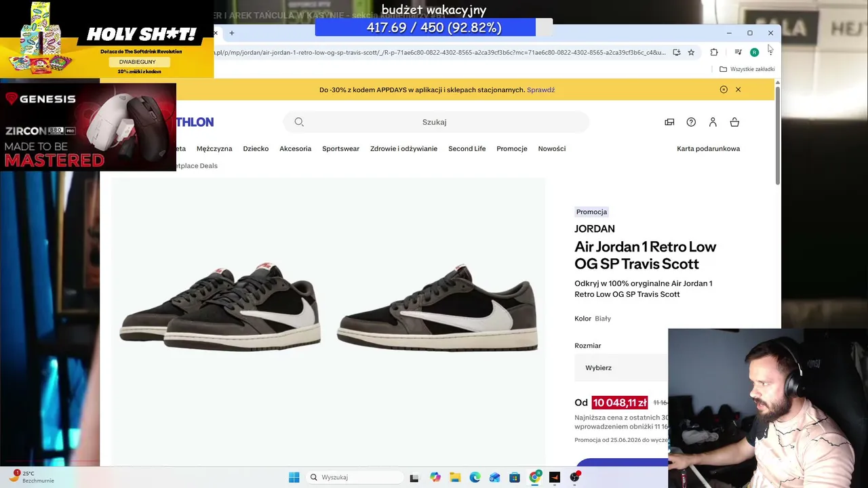Open the weather widget showing 25°C
The width and height of the screenshot is (868, 488).
tap(32, 476)
